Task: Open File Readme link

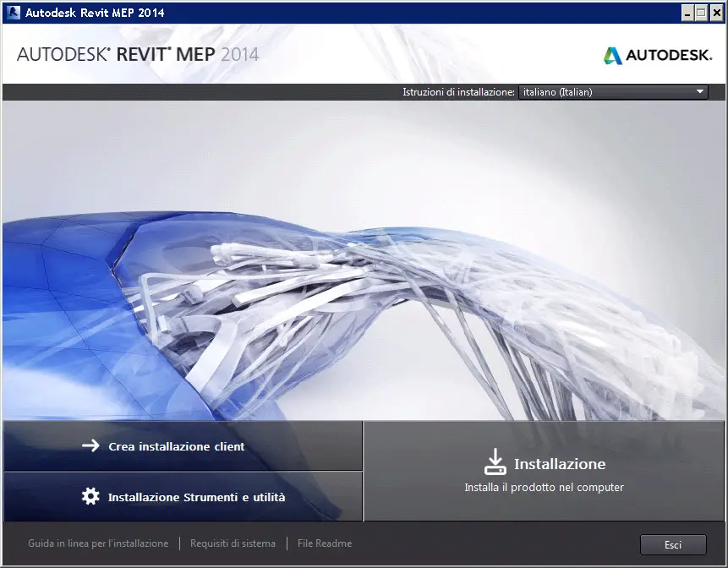Action: coord(325,543)
